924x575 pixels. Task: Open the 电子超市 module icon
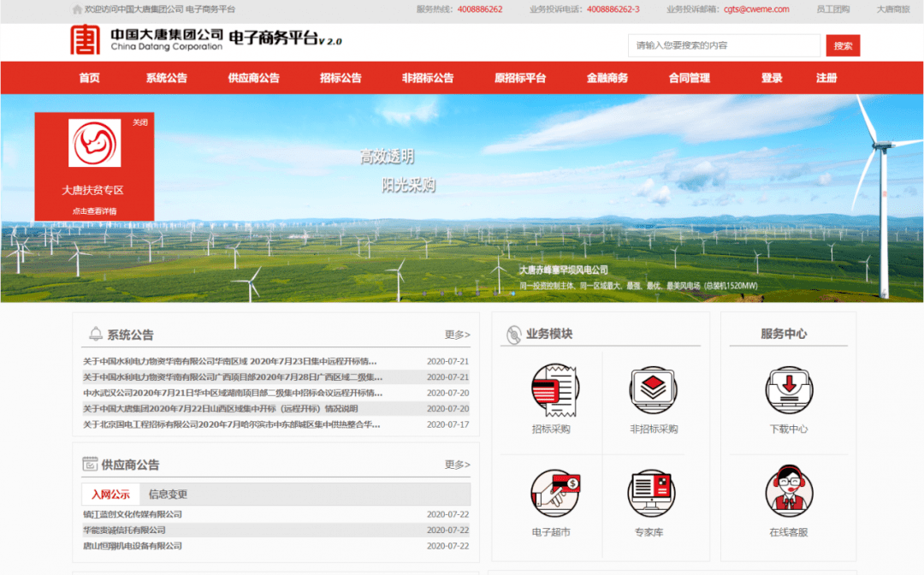554,493
